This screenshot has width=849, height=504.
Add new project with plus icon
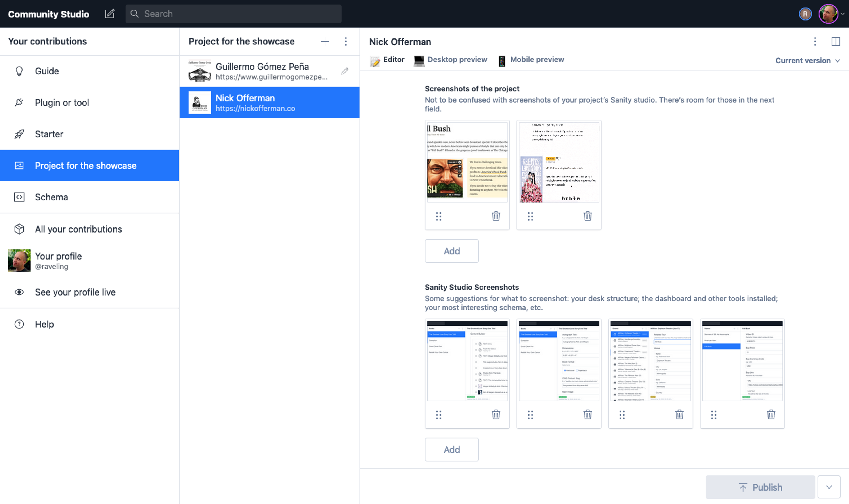[325, 41]
